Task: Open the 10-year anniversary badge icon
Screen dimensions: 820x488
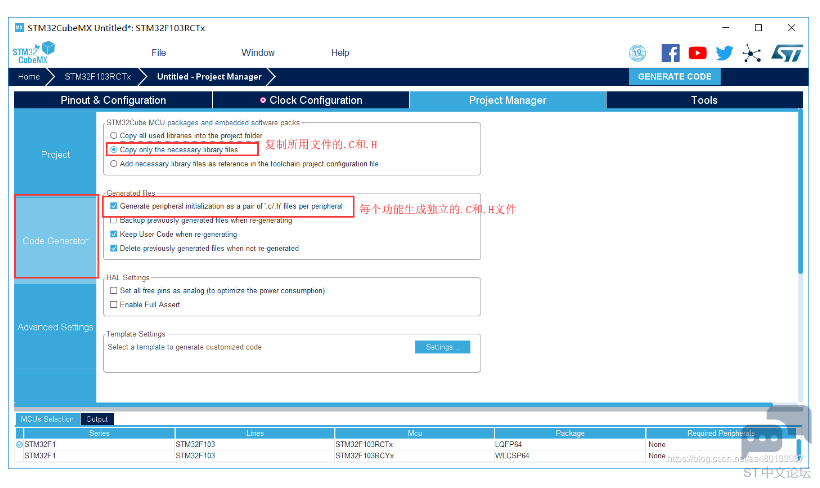Action: tap(637, 53)
